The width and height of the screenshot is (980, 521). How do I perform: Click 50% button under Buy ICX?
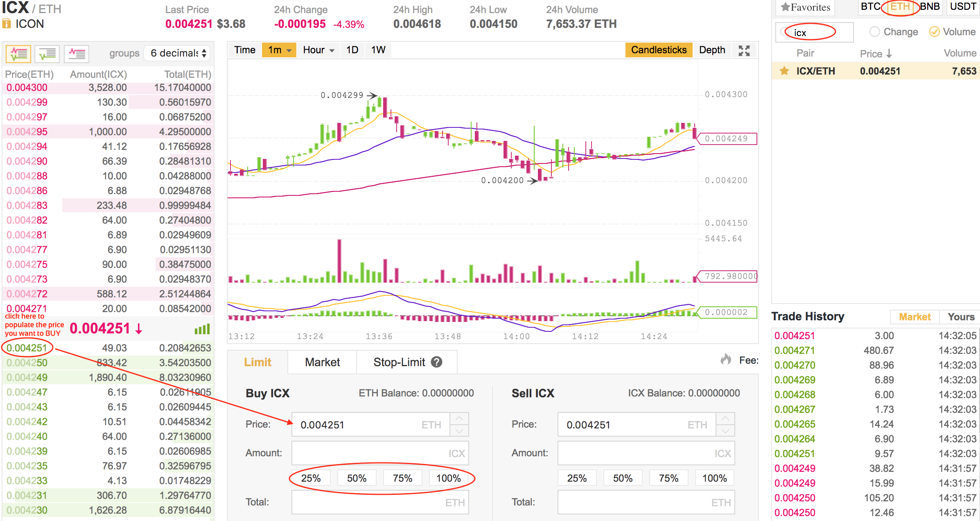coord(357,478)
